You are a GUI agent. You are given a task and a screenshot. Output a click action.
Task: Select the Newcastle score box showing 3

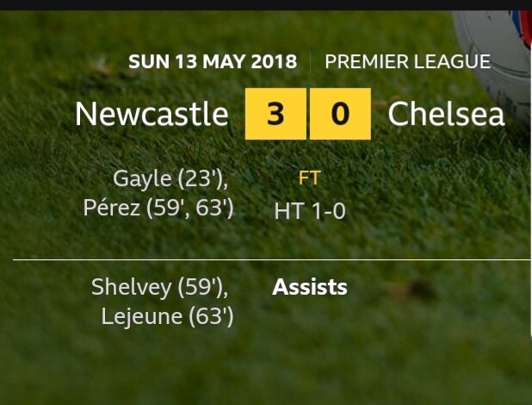(275, 114)
